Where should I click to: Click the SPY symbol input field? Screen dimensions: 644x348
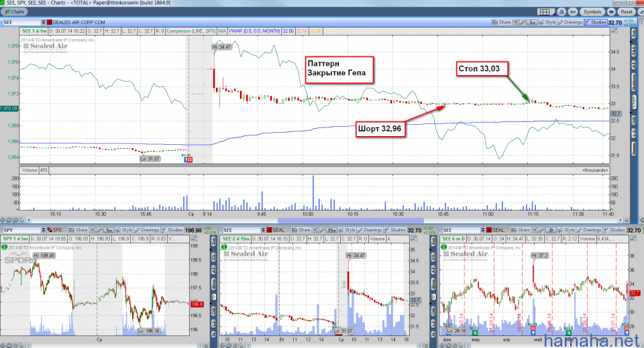point(22,230)
